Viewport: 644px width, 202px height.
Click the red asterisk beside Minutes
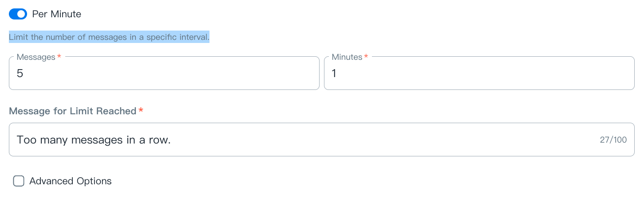tap(366, 57)
